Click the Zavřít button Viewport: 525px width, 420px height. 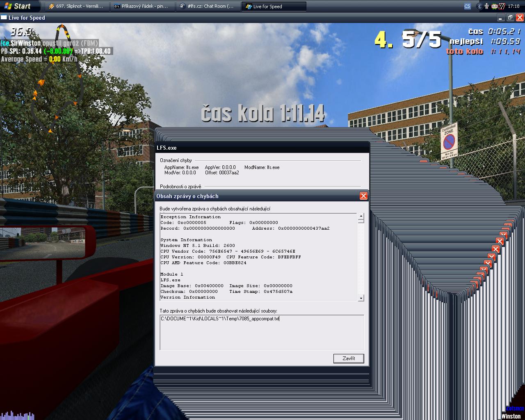point(349,358)
